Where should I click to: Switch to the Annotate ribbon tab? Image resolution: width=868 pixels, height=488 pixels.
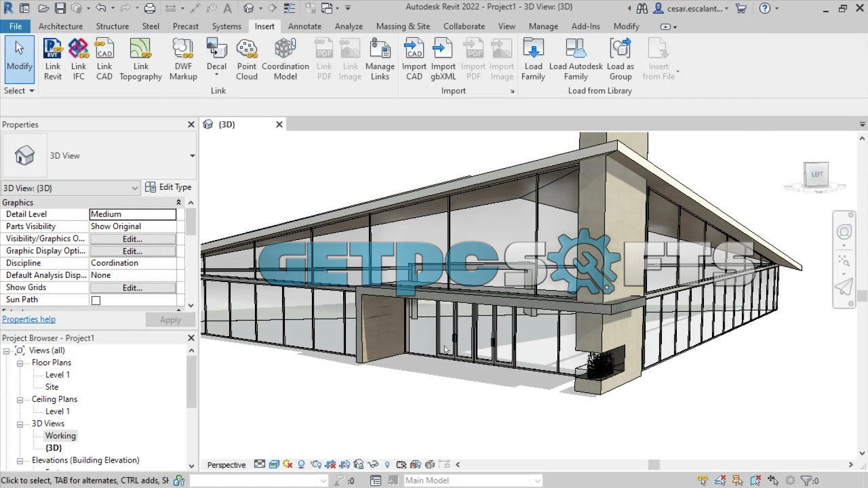(x=304, y=26)
